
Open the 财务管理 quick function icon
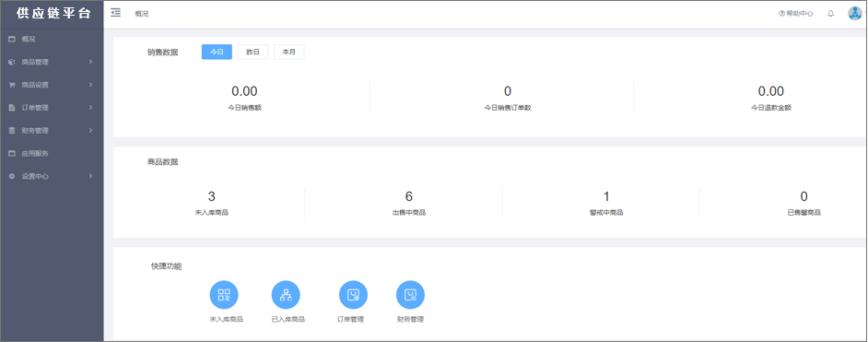click(x=410, y=295)
